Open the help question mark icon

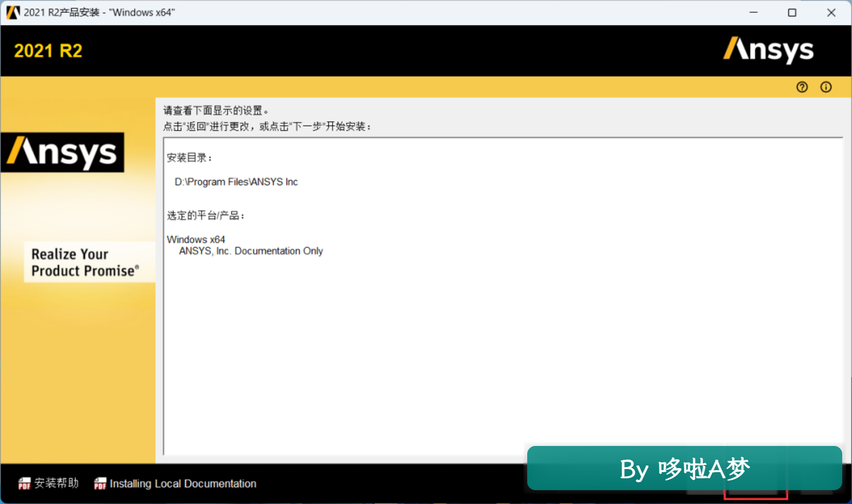(x=802, y=87)
